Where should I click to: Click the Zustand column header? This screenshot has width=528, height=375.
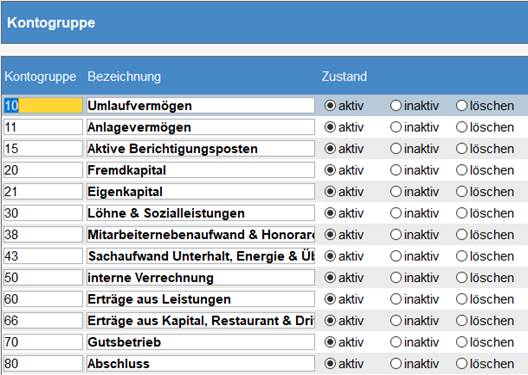click(x=344, y=76)
